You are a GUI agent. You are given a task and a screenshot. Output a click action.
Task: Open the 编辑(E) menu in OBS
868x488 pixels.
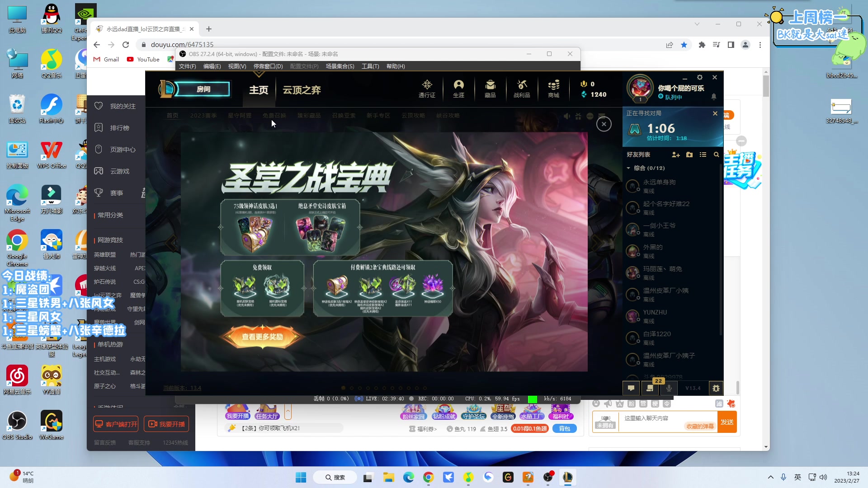212,66
